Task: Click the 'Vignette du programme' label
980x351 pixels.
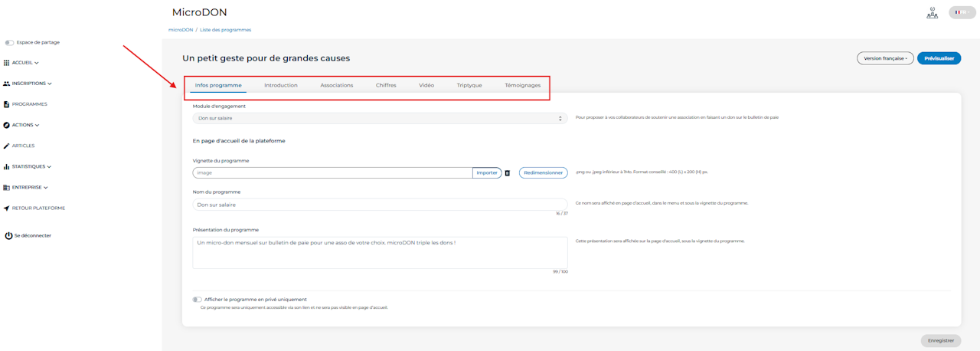Action: [221, 160]
